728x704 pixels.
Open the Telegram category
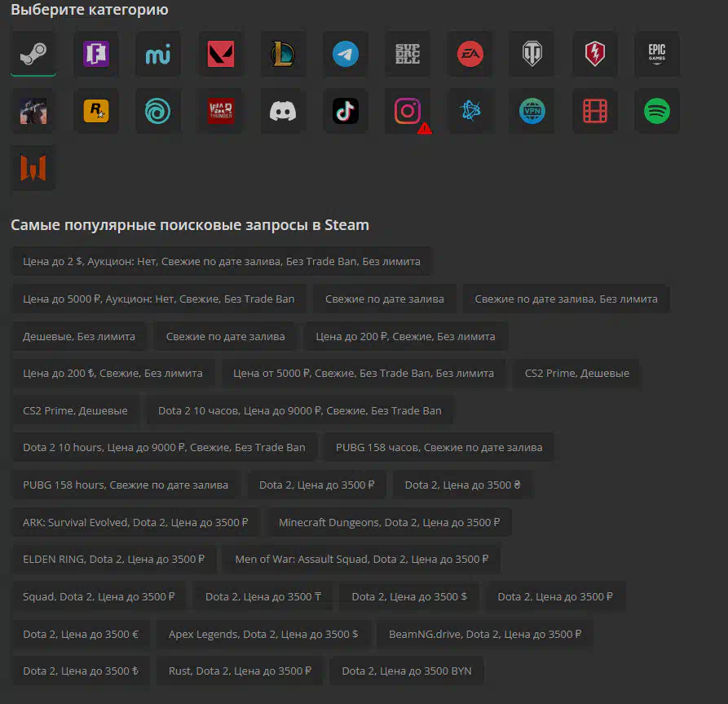(346, 54)
